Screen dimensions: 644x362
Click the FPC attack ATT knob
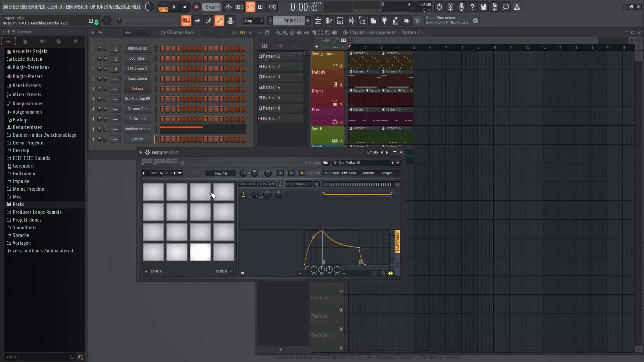point(314,269)
